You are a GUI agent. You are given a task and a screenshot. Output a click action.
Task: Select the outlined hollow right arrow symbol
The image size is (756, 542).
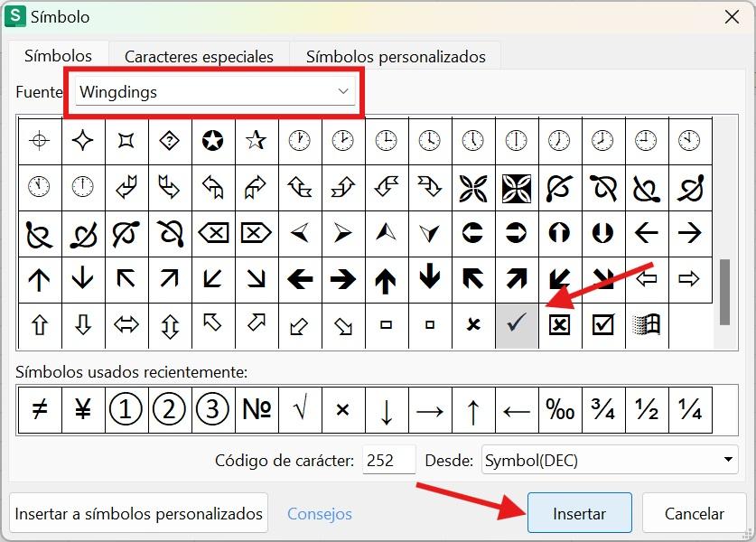690,279
